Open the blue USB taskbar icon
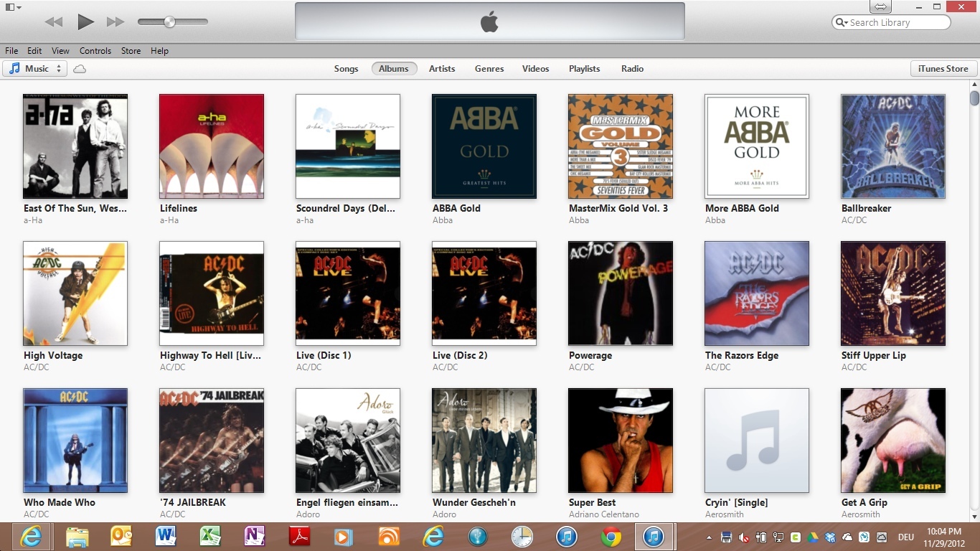Screen dimensions: 980x551 [478, 537]
